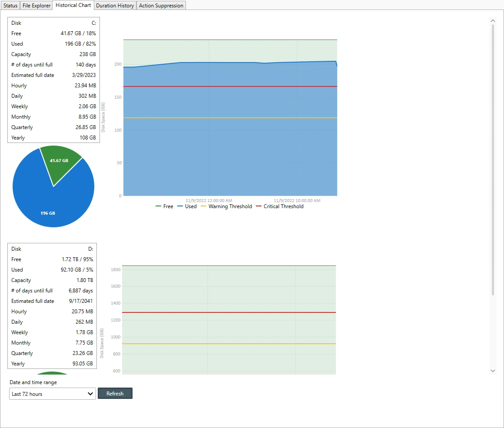
Task: Select the green 41.67 GB pie slice
Action: 60,163
